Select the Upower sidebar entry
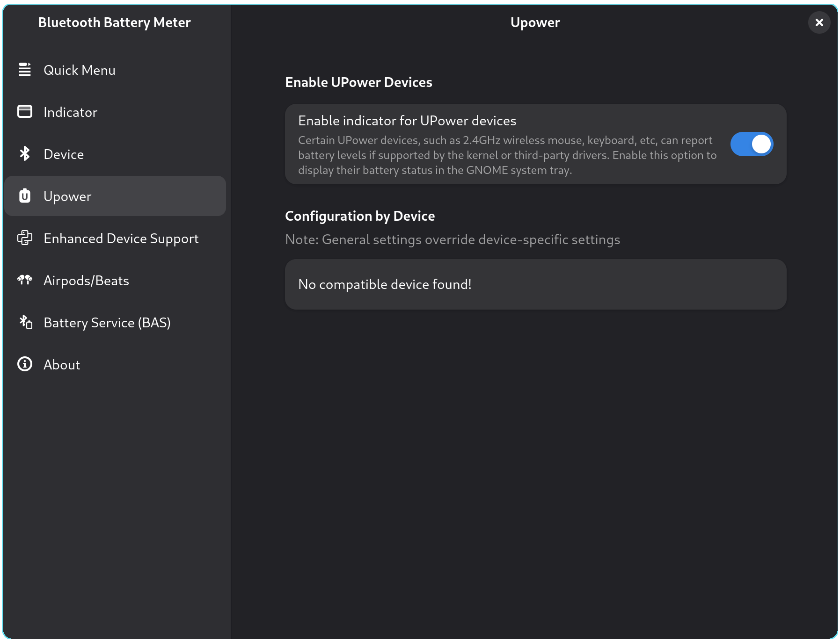The width and height of the screenshot is (840, 643). [115, 196]
